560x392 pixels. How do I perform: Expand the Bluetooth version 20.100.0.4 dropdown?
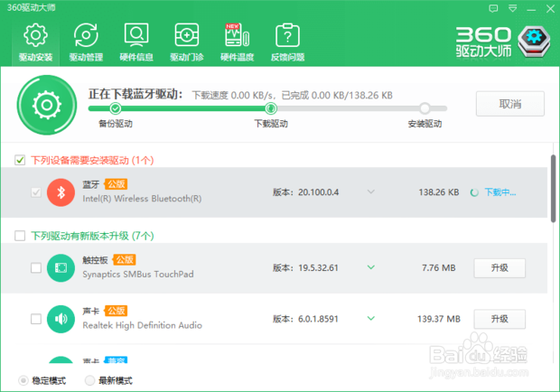[371, 192]
